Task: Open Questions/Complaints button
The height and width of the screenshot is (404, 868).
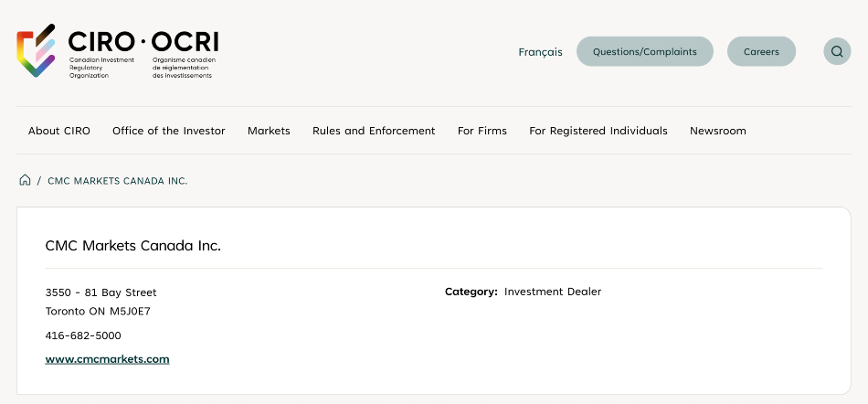Action: point(645,51)
